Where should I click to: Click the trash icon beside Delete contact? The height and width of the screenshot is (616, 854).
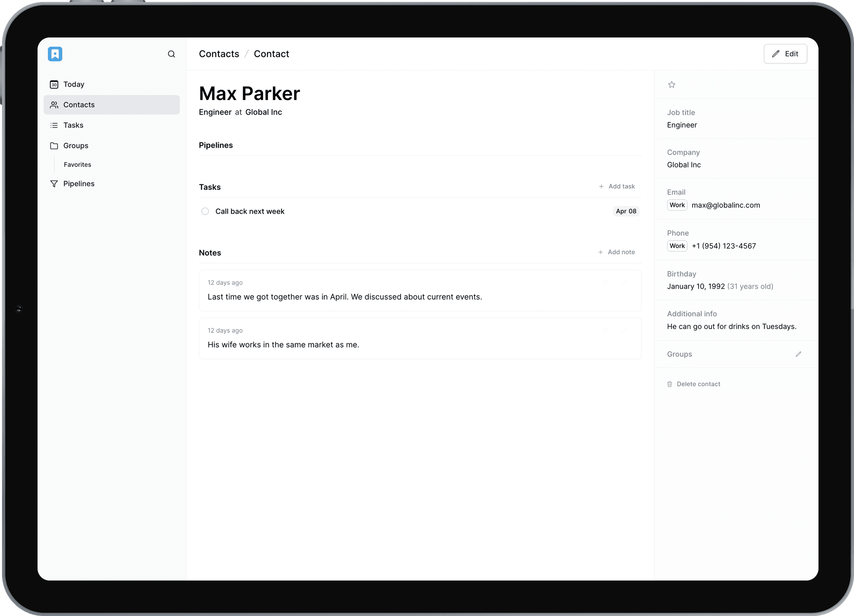[x=670, y=384]
